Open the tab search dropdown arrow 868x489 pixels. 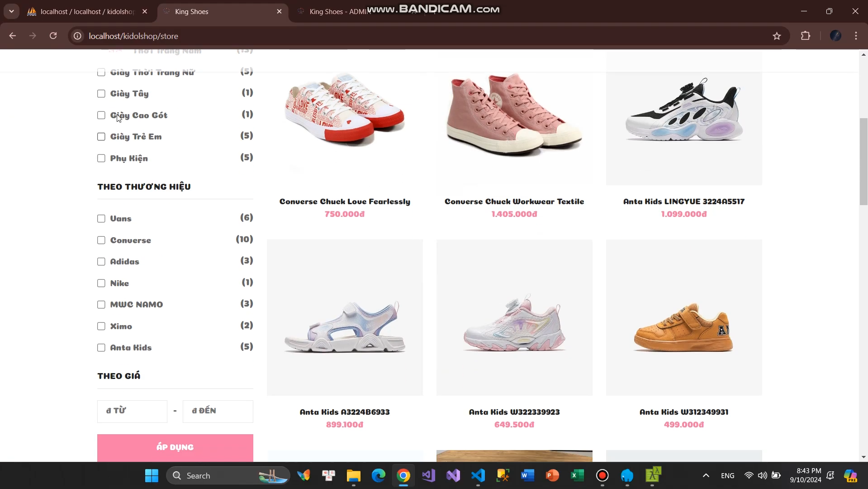[11, 11]
